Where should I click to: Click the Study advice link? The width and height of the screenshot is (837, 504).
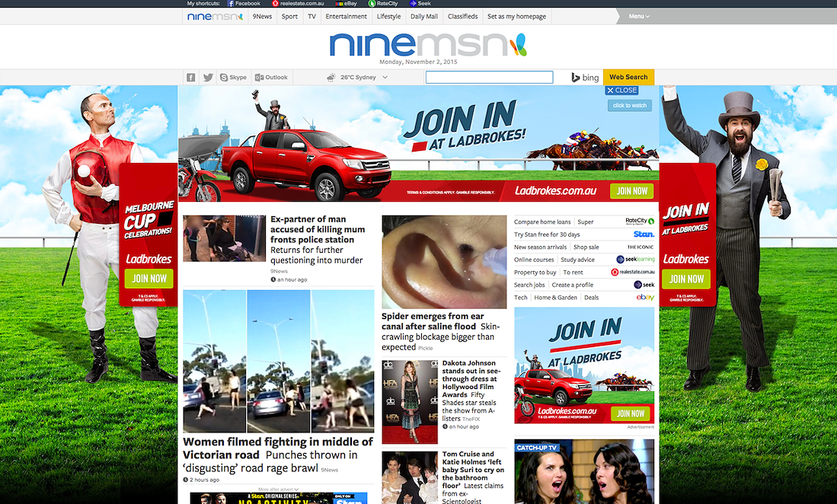(577, 260)
